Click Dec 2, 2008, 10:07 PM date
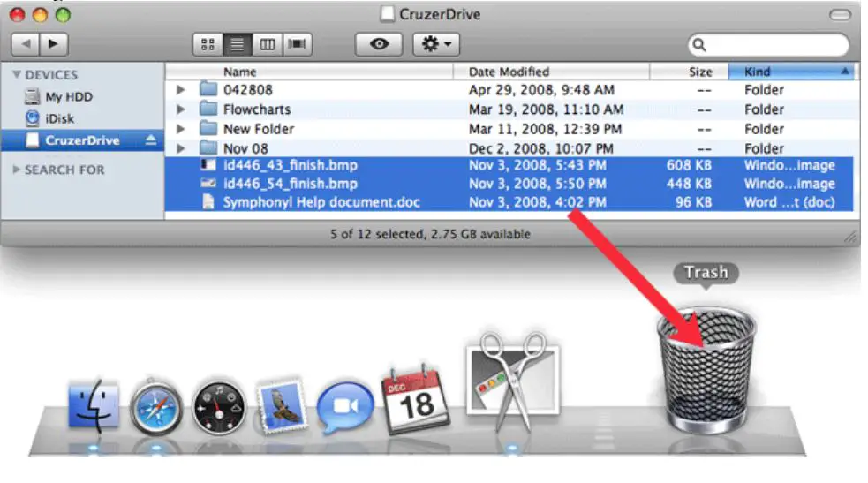 pos(540,148)
